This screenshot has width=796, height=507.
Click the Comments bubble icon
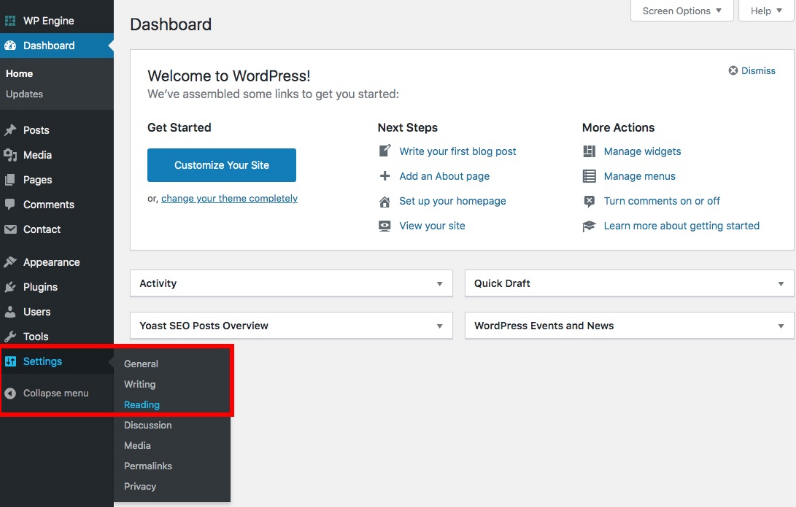coord(10,204)
